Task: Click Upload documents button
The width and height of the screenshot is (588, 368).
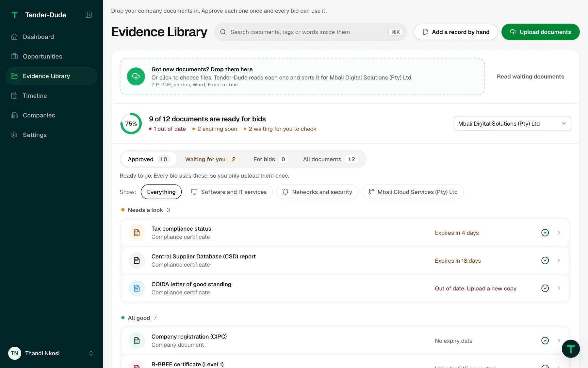Action: pos(541,32)
